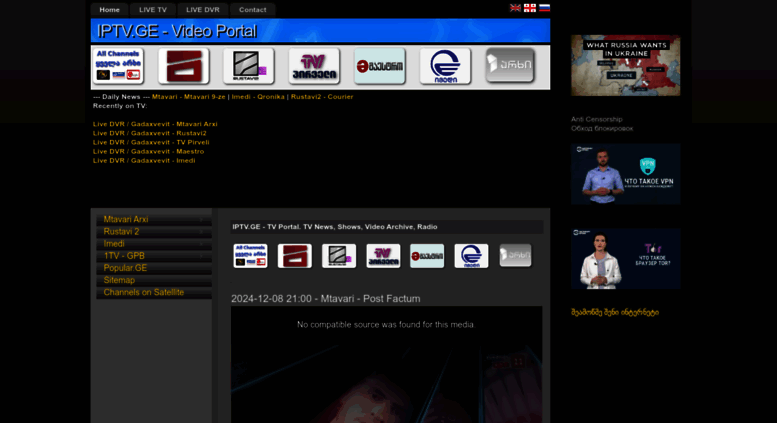Open 1TV Arkhi logo in top banner
The width and height of the screenshot is (777, 423).
point(510,65)
